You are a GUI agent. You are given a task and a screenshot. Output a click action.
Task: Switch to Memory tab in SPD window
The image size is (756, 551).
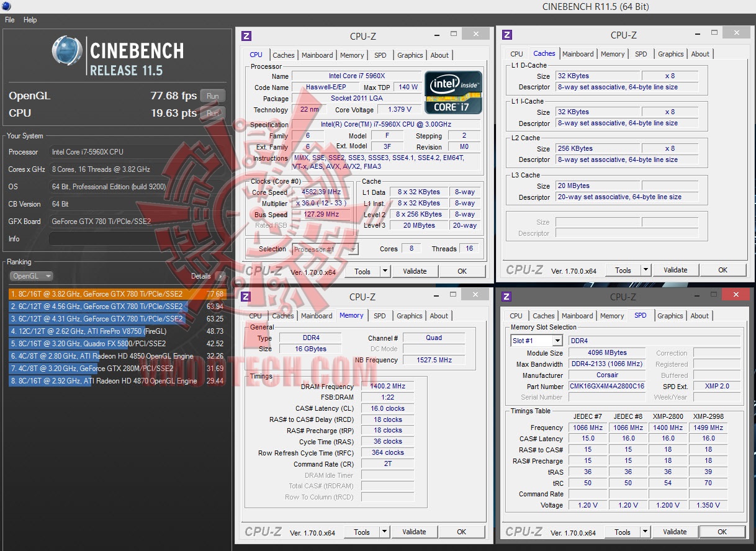click(612, 316)
